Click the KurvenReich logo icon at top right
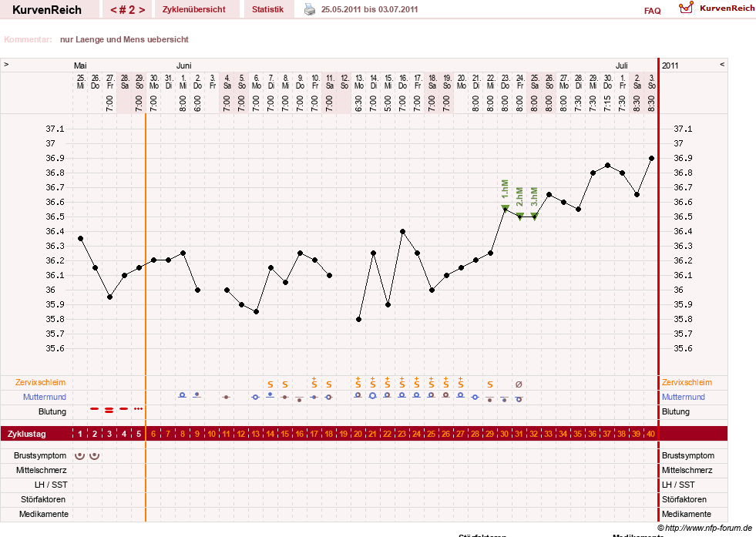 (686, 8)
